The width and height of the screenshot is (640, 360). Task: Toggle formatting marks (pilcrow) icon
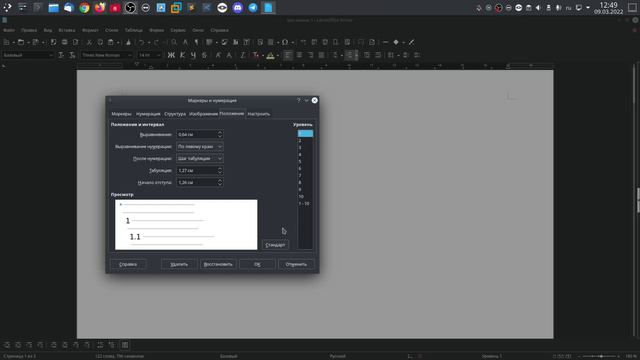point(196,42)
